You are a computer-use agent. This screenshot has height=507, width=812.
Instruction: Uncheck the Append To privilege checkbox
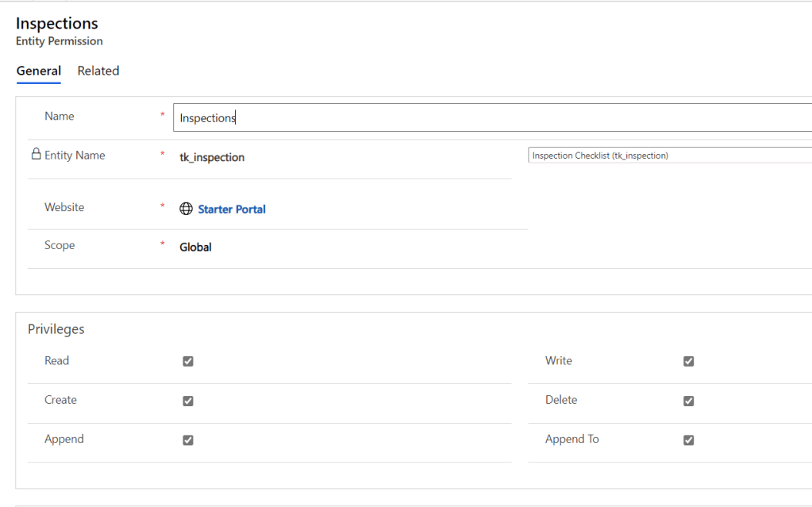[x=688, y=440]
